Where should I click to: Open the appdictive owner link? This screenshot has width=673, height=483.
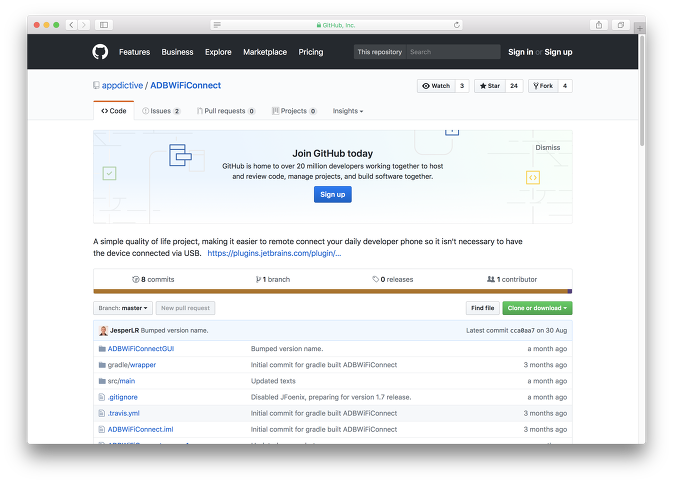click(x=122, y=85)
